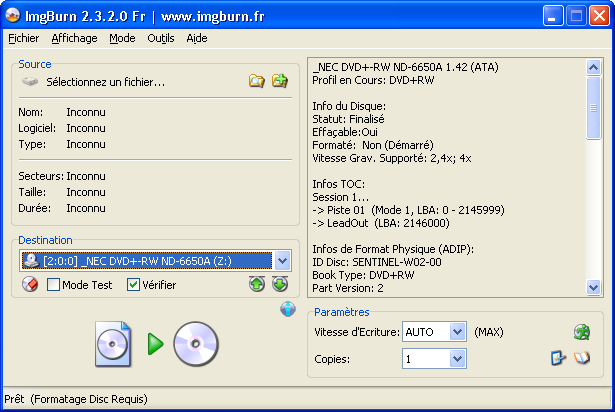Start burning with the green play arrow

(x=155, y=344)
